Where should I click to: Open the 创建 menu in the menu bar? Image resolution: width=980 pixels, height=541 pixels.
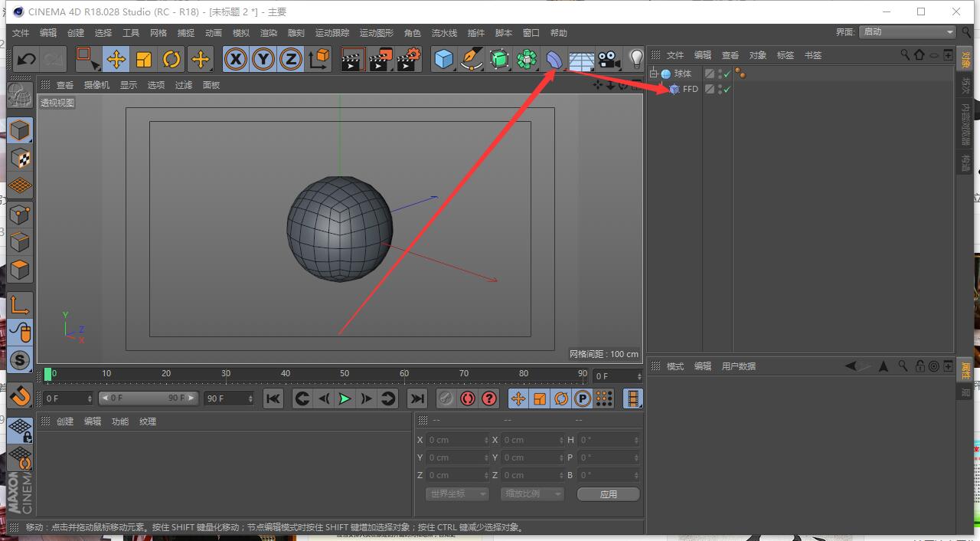[76, 33]
